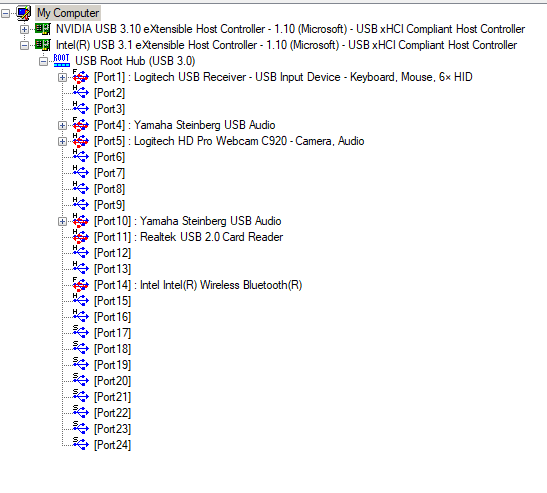Click the SuperSpeed USB icon beside Port18

click(x=81, y=348)
